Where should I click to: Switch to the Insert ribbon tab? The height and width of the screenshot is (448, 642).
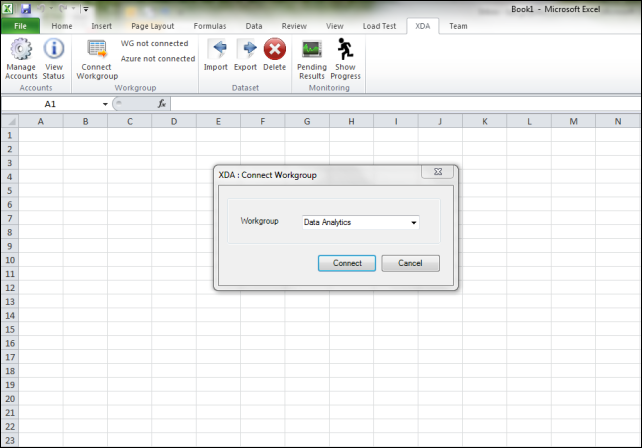[102, 26]
